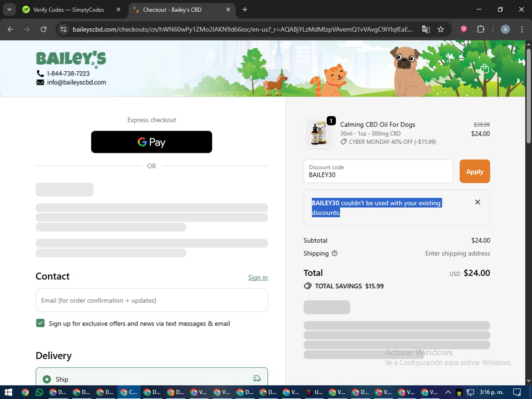Click the shipping truck icon

(257, 379)
